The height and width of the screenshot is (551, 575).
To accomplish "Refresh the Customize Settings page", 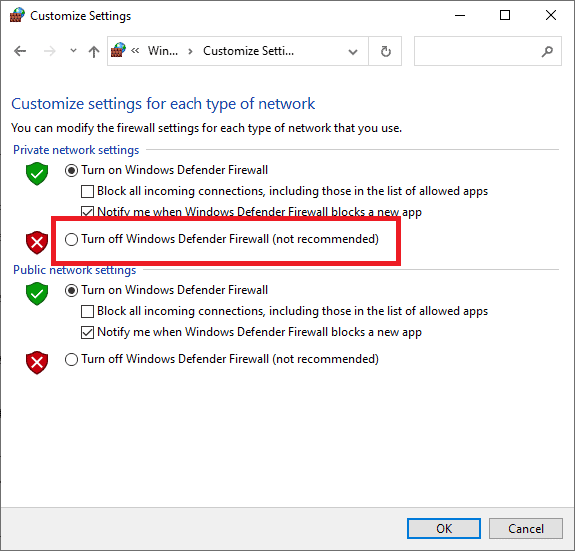I will pyautogui.click(x=385, y=51).
